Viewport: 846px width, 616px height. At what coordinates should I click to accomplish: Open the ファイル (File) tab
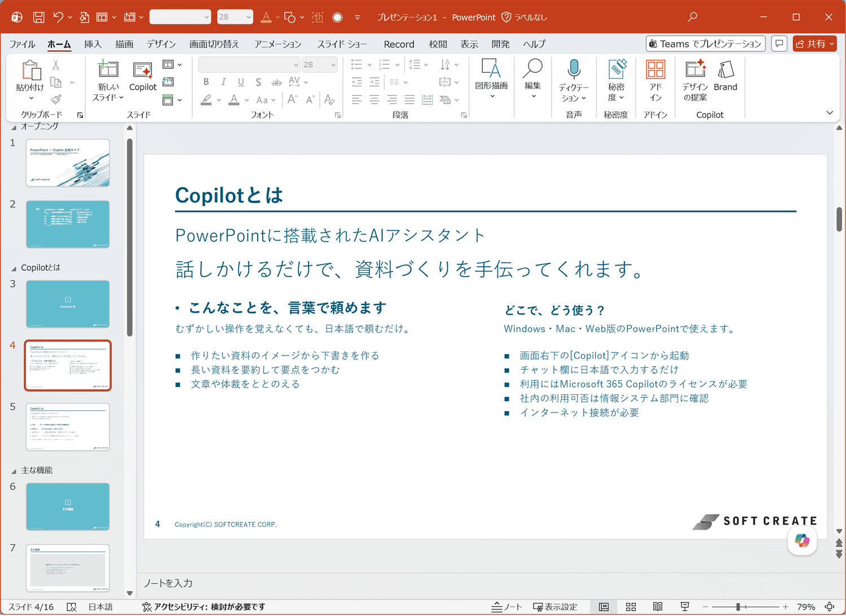pos(23,44)
